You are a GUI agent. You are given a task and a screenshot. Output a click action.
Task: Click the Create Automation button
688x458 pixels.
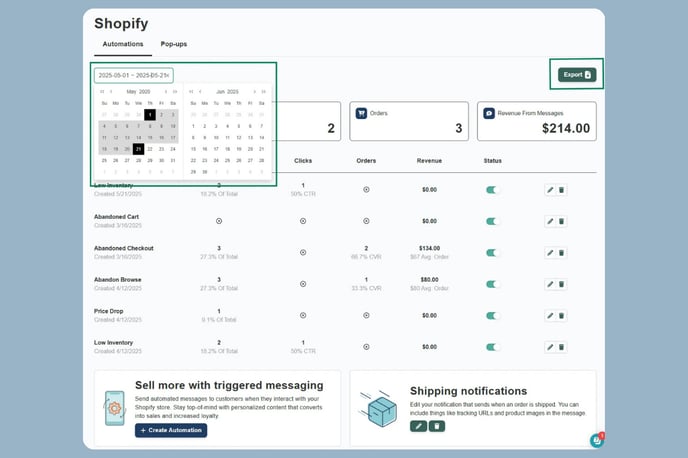[x=171, y=430]
